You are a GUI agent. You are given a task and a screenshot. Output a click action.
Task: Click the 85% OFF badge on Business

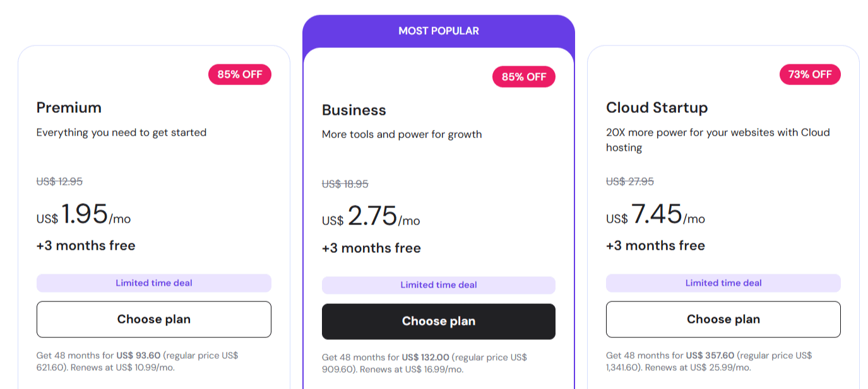click(523, 76)
